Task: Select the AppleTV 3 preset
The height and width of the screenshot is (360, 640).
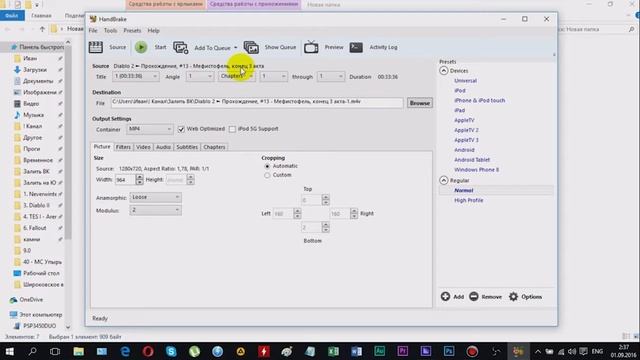Action: 466,140
